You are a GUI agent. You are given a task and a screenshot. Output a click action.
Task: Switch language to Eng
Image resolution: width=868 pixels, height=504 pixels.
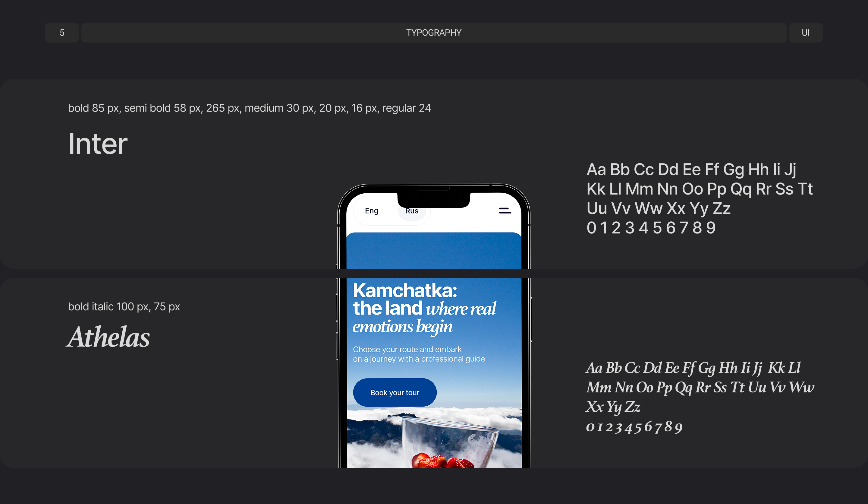371,211
